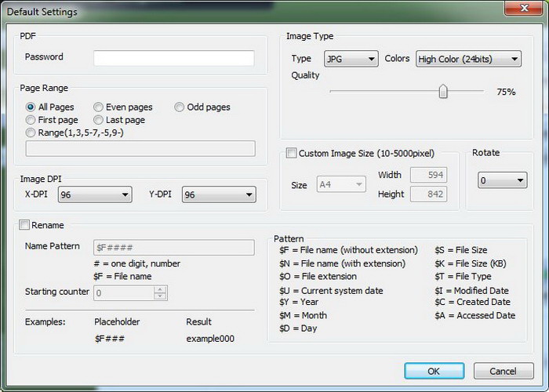Click '$M = Month' pattern text
The image size is (549, 392).
[304, 316]
